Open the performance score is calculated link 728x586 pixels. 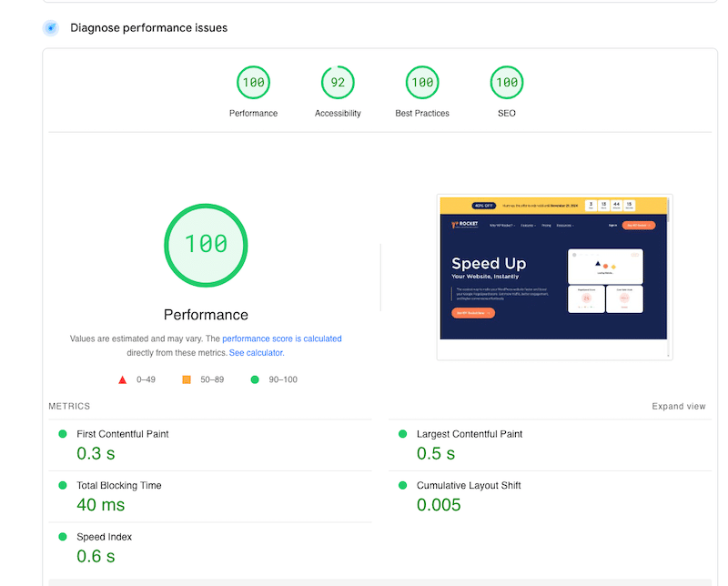281,338
